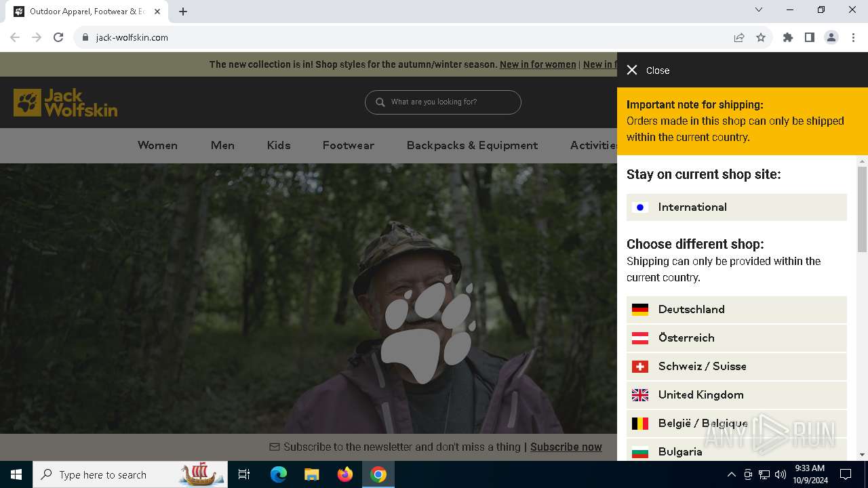Choose the United Kingdom shop
This screenshot has height=488, width=868.
(x=736, y=395)
